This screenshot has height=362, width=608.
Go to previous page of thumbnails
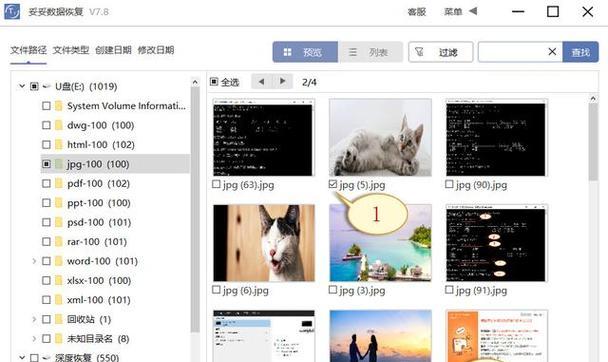pos(261,81)
